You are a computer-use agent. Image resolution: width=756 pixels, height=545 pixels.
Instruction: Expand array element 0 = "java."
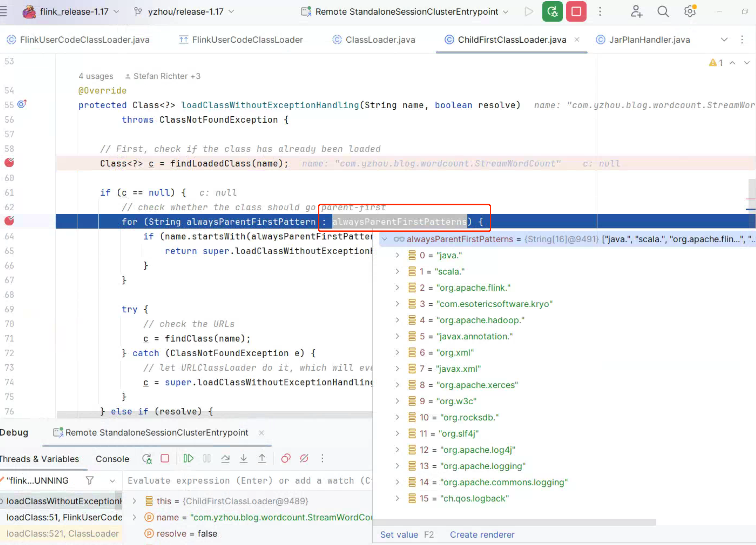point(397,256)
